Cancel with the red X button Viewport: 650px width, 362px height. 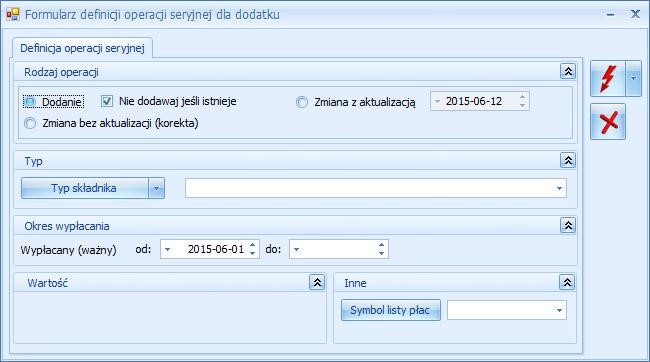[x=608, y=121]
